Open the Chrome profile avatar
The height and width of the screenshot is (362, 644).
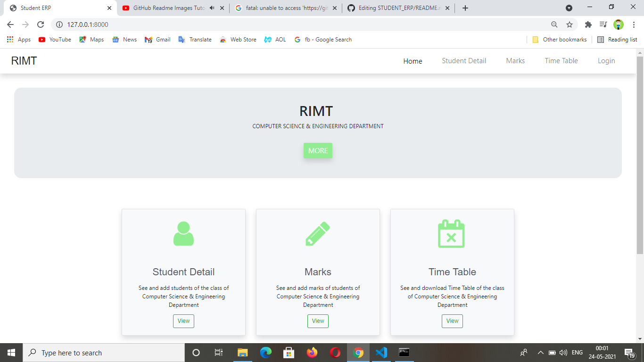pos(618,24)
